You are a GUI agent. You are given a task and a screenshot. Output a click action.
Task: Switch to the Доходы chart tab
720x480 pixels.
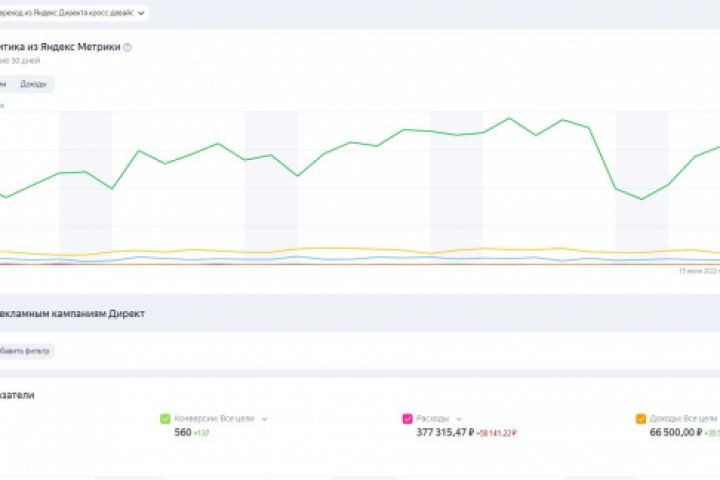pyautogui.click(x=34, y=84)
